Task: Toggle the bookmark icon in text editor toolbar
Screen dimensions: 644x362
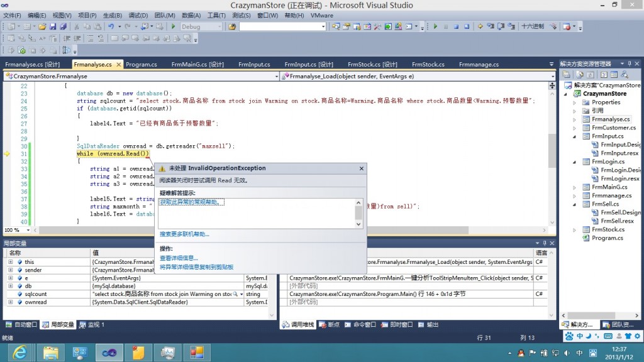Action: (114, 38)
